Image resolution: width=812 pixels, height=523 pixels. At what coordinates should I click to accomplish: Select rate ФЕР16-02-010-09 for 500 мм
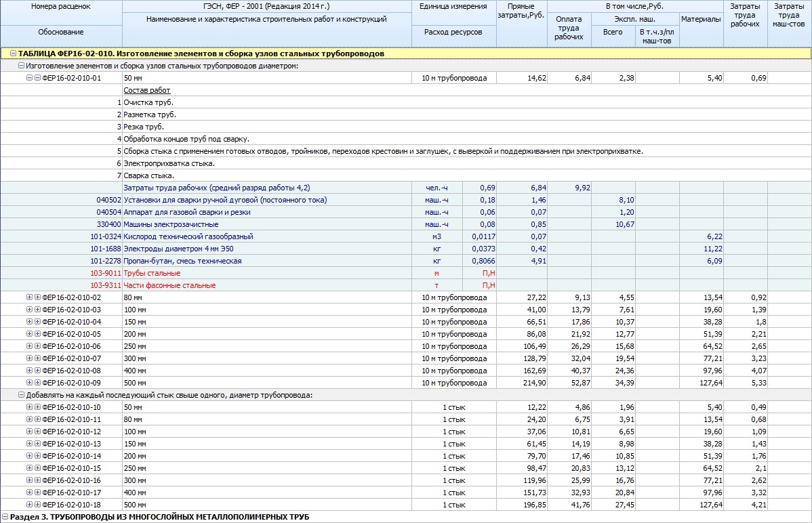(x=405, y=383)
